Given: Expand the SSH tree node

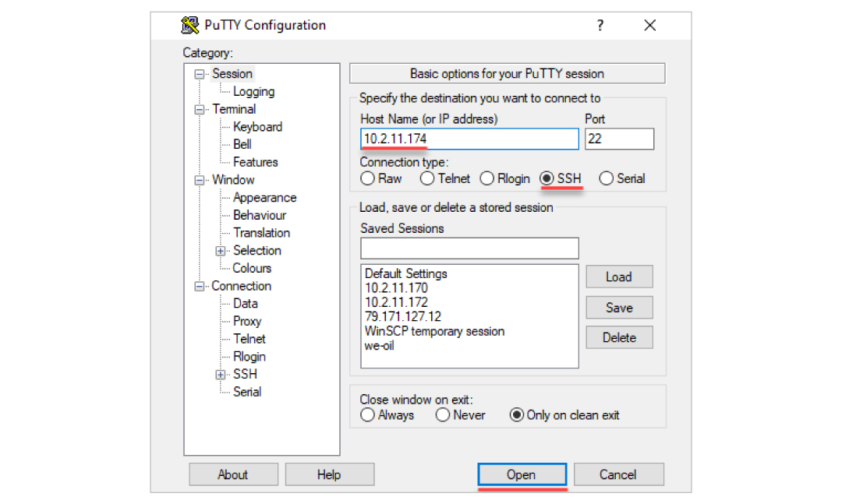Looking at the screenshot, I should (221, 375).
